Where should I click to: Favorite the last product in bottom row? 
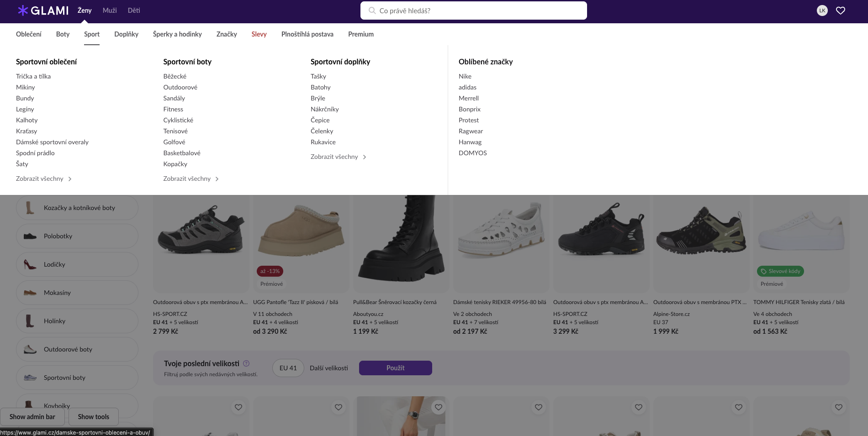(x=839, y=407)
